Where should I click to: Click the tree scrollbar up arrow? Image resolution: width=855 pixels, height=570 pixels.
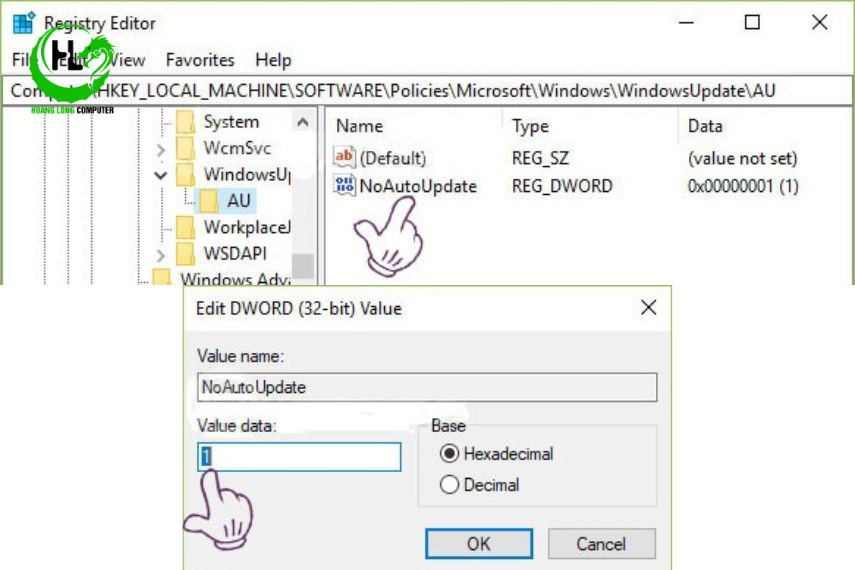(x=303, y=122)
